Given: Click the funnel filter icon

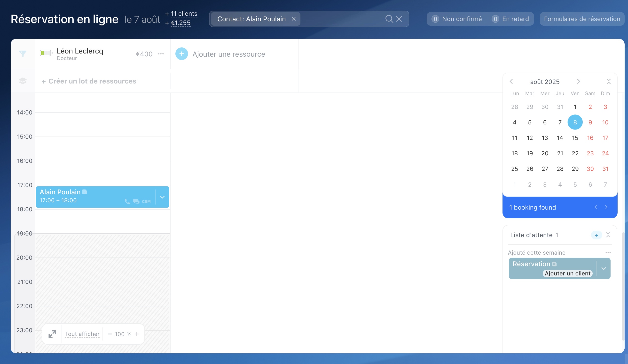Looking at the screenshot, I should click(x=23, y=54).
